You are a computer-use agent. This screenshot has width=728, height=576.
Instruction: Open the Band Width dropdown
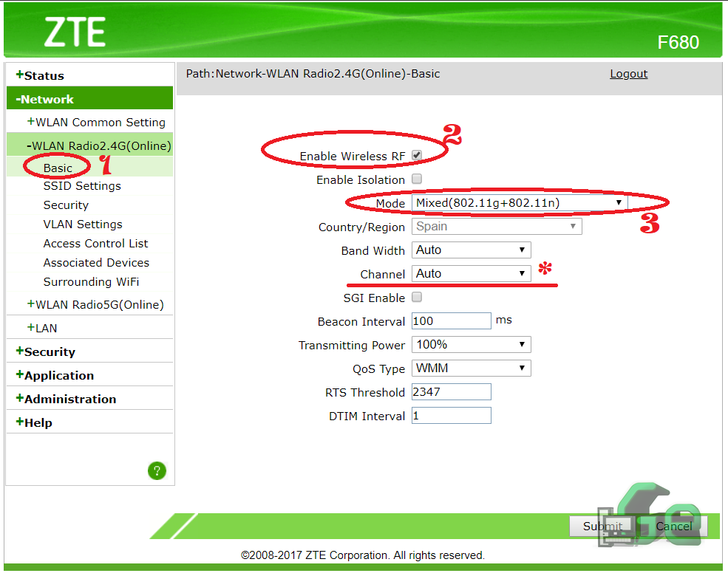(x=472, y=250)
